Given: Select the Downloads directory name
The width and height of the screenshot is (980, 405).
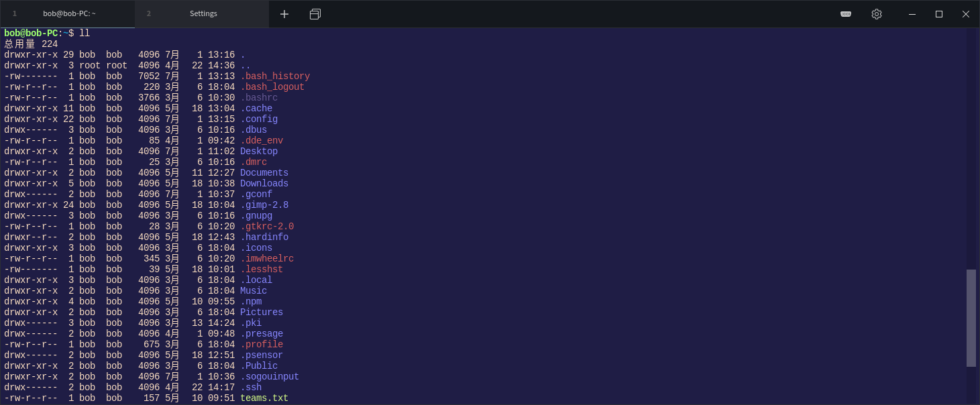Looking at the screenshot, I should pyautogui.click(x=264, y=183).
